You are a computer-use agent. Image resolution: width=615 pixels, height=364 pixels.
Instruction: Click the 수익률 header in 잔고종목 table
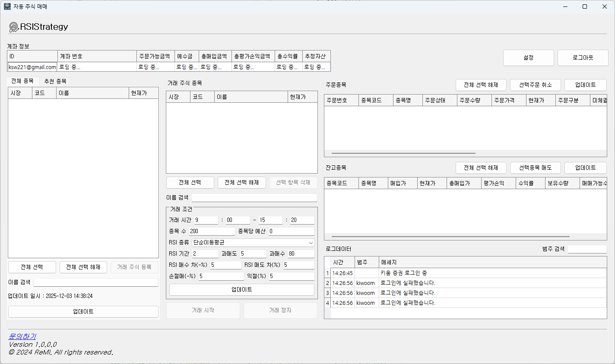point(530,184)
